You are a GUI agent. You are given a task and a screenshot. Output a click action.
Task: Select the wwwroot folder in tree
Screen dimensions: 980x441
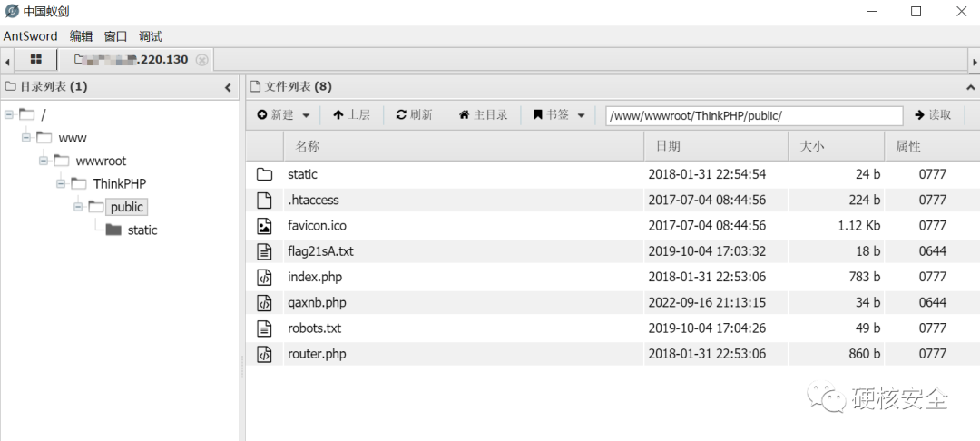click(101, 162)
